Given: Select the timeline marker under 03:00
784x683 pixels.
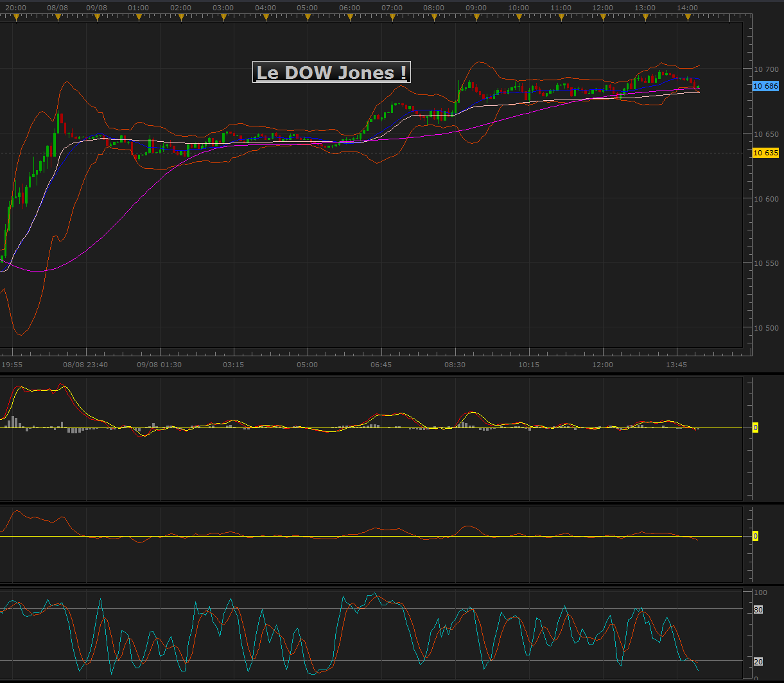Looking at the screenshot, I should pyautogui.click(x=223, y=17).
